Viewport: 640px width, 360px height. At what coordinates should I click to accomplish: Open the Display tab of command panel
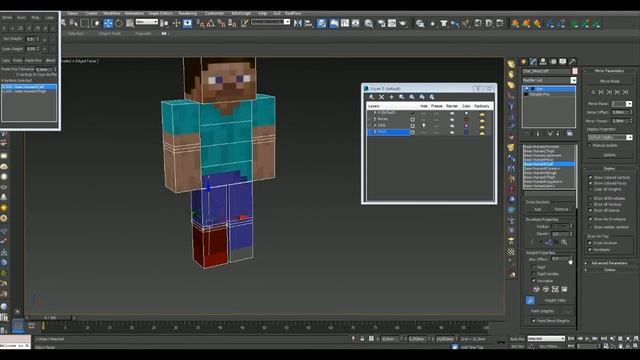pyautogui.click(x=563, y=62)
